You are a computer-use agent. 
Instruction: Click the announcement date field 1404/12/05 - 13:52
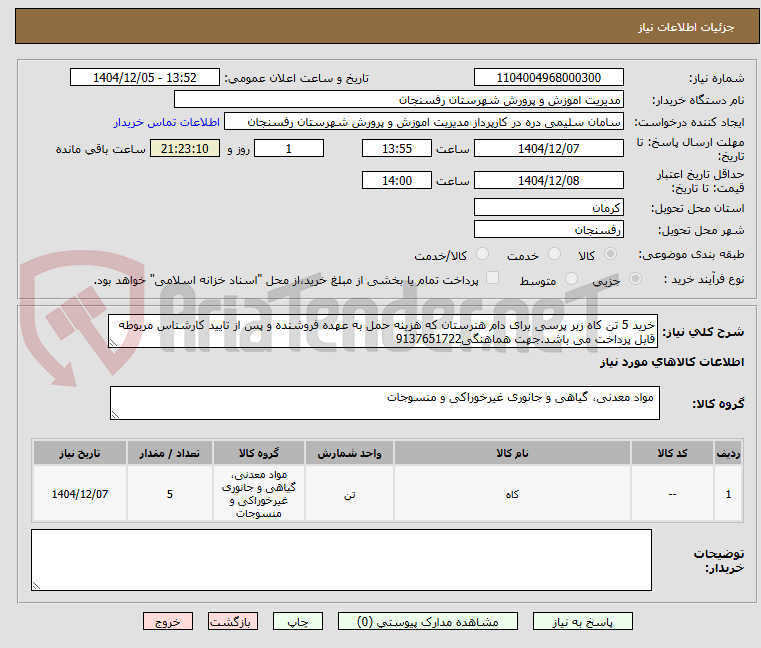[145, 77]
